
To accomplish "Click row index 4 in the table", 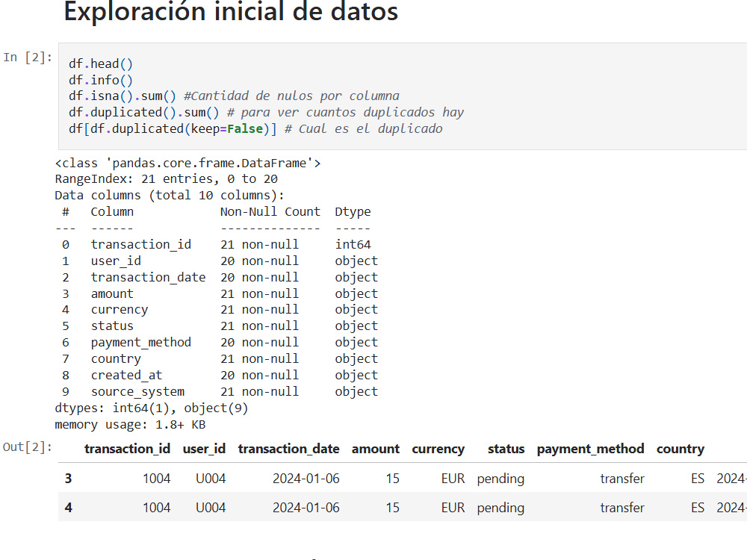I will (x=68, y=508).
